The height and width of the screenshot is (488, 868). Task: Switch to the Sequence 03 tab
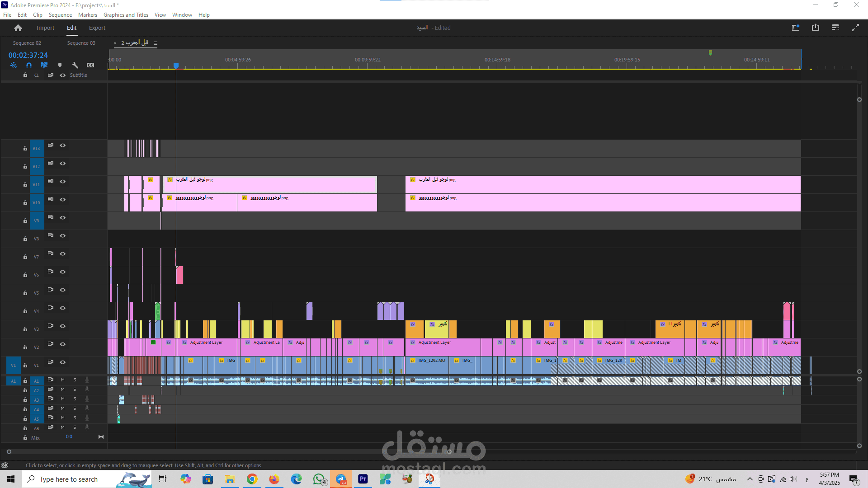click(x=81, y=43)
